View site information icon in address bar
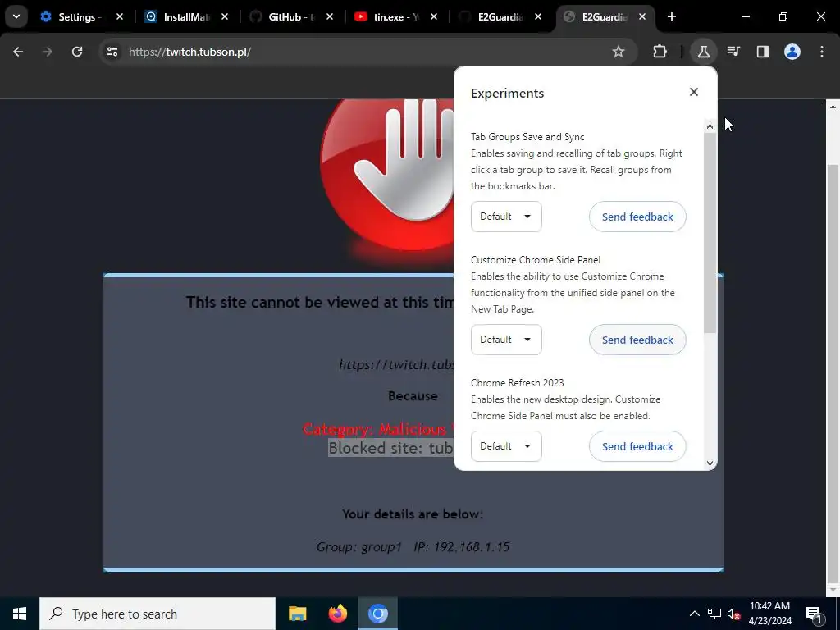 [112, 52]
